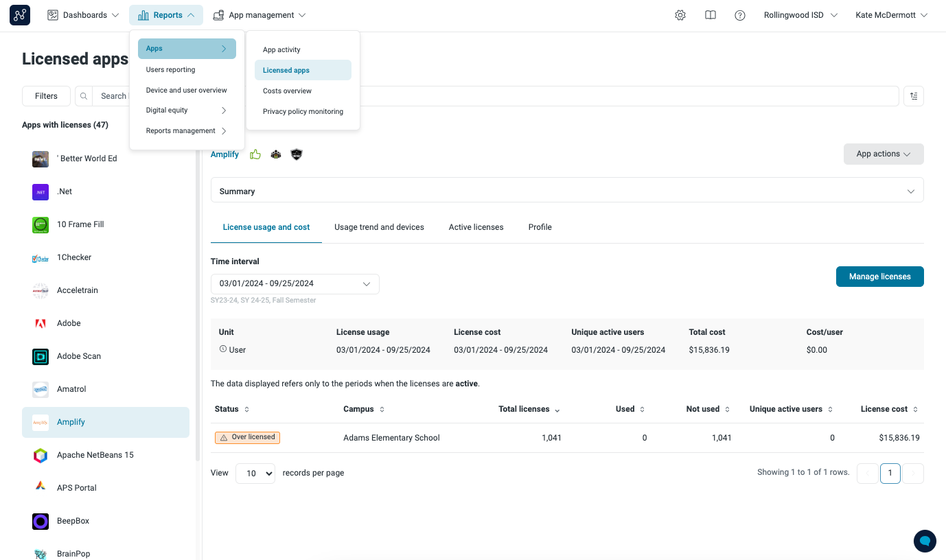Open the Amplify app title link
This screenshot has width=946, height=560.
[225, 154]
